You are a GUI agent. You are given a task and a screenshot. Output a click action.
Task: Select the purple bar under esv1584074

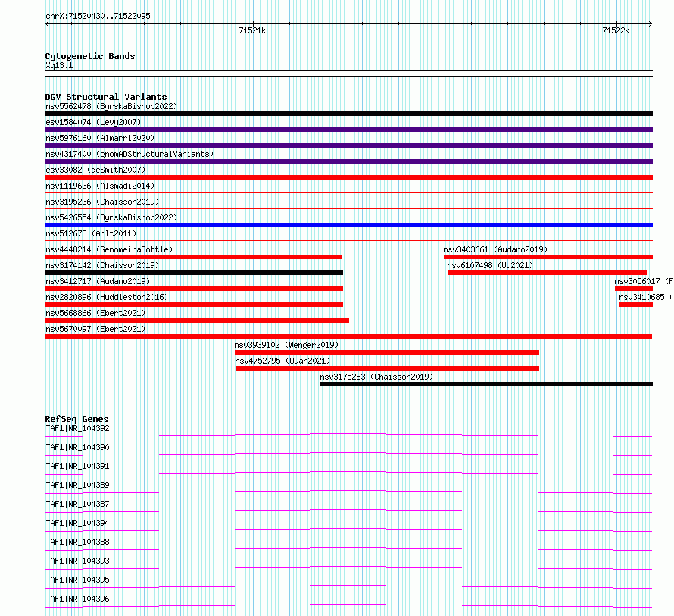point(348,130)
